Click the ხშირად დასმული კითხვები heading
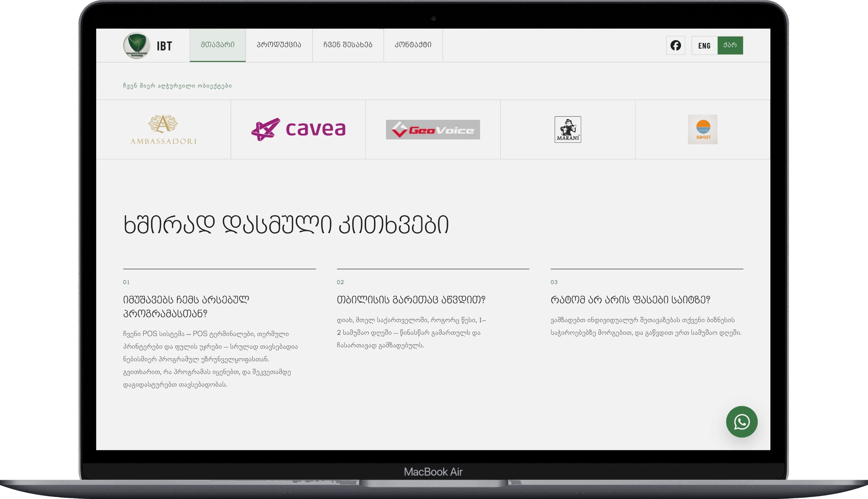Screen dimensions: 868x499 [286, 225]
